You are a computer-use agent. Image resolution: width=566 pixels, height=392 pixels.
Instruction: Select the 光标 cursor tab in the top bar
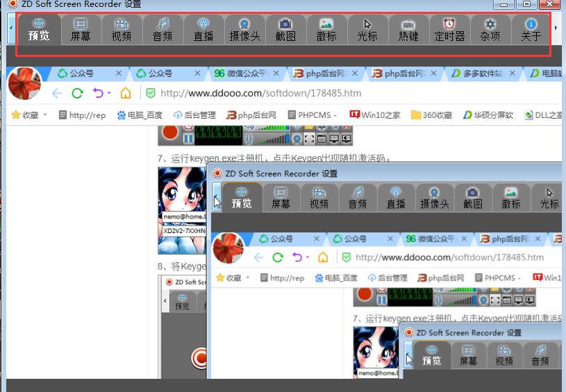tap(367, 30)
